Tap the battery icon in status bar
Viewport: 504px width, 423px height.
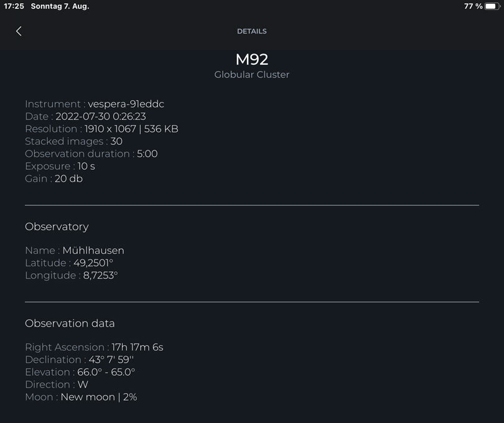click(493, 6)
